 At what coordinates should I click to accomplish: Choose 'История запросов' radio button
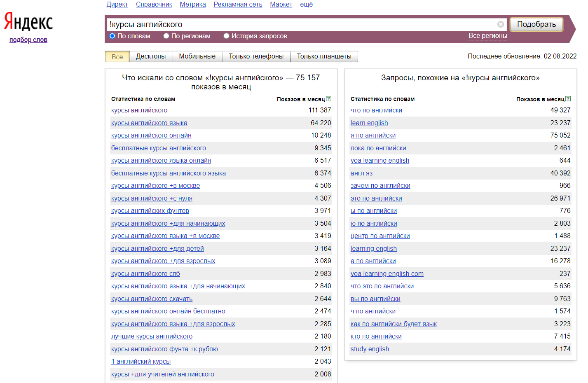tap(226, 36)
